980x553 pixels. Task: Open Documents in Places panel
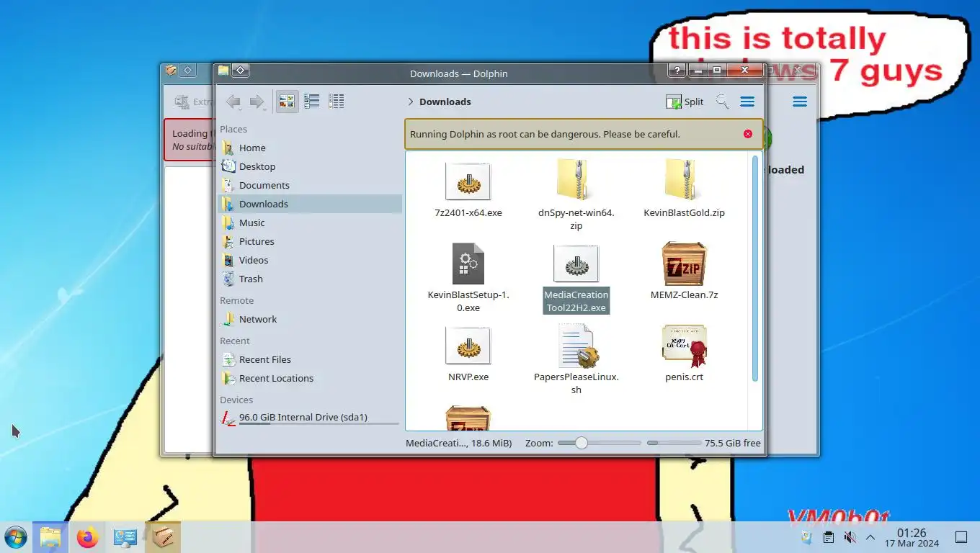click(310, 185)
